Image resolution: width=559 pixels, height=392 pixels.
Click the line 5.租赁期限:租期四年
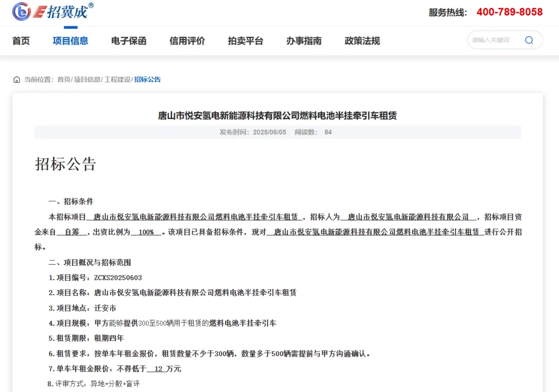click(x=86, y=338)
